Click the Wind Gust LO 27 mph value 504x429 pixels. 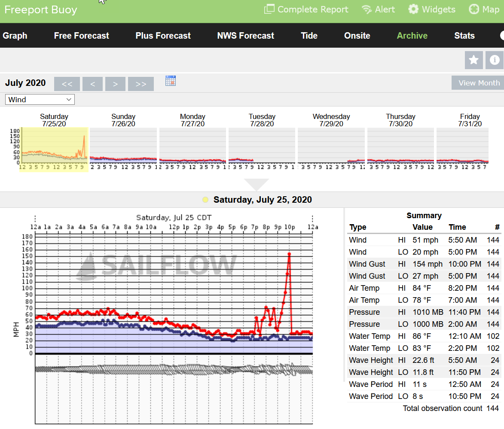[x=425, y=276]
